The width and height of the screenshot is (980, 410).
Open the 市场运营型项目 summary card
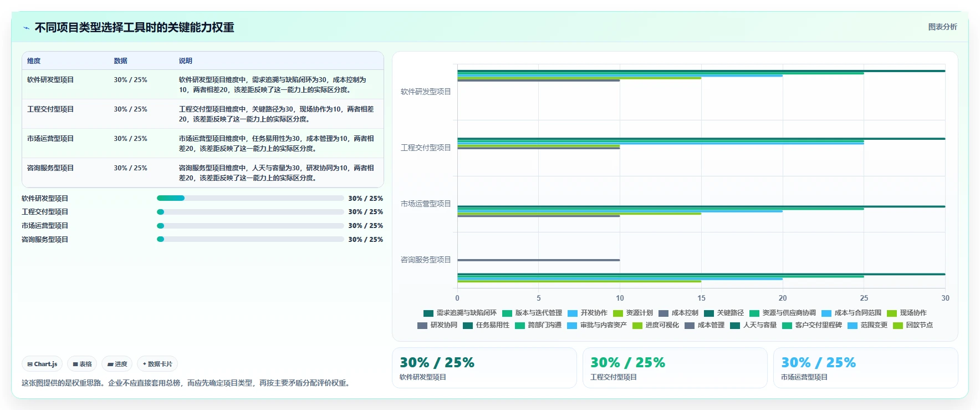[x=866, y=368]
